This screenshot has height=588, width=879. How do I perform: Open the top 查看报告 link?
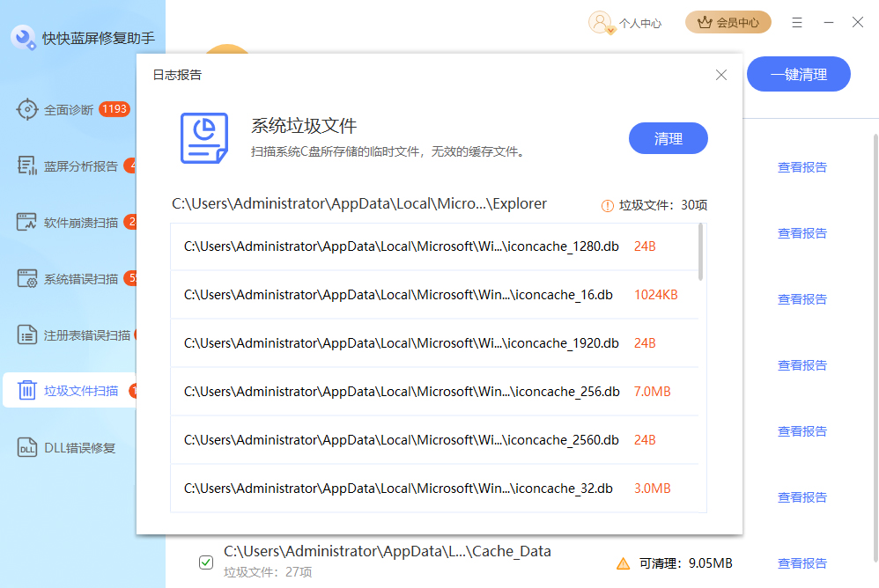pos(802,166)
